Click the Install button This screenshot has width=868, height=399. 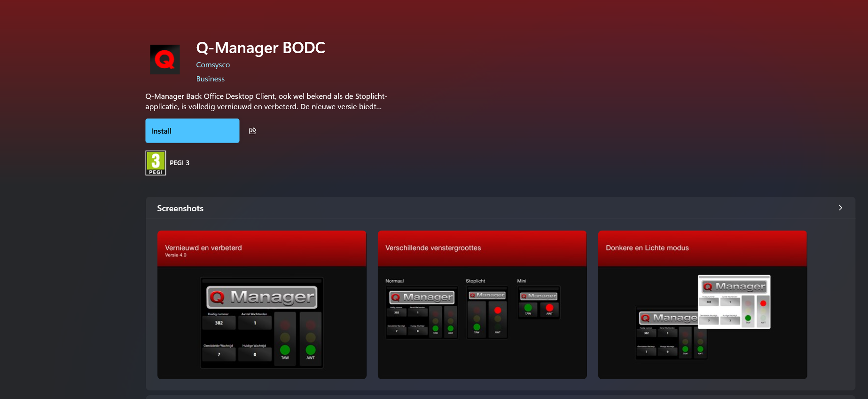pos(192,131)
